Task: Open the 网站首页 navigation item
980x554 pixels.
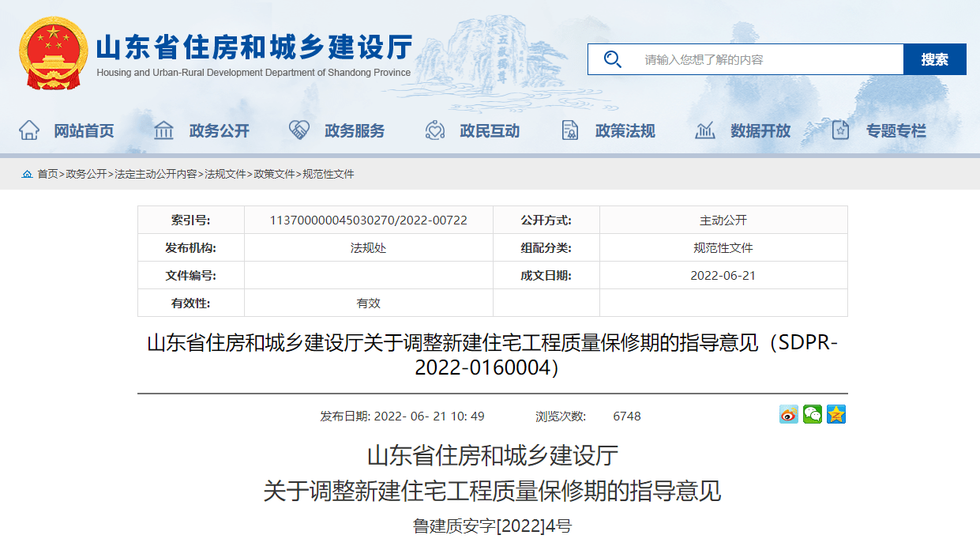Action: pyautogui.click(x=84, y=131)
